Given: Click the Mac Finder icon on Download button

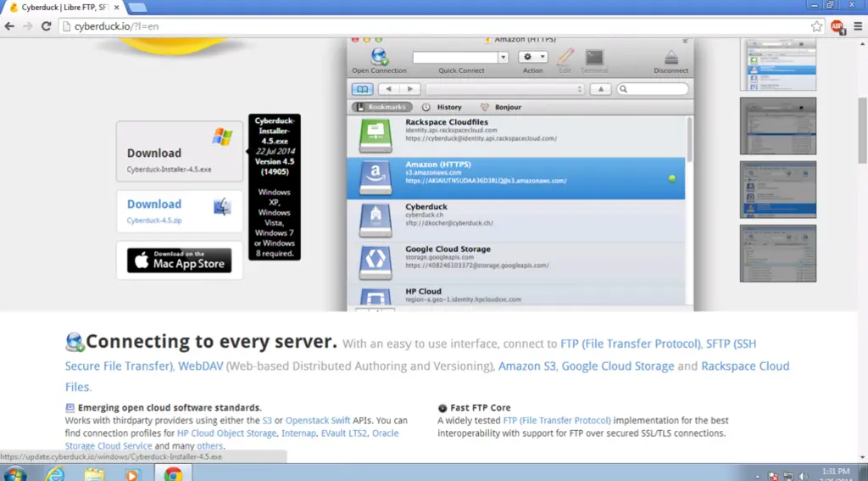Looking at the screenshot, I should [222, 207].
